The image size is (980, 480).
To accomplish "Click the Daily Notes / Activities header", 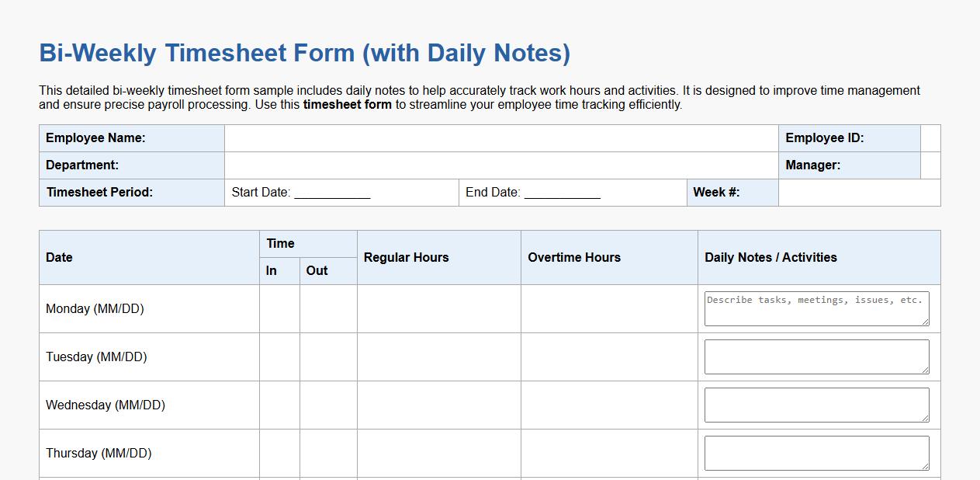I will point(771,257).
